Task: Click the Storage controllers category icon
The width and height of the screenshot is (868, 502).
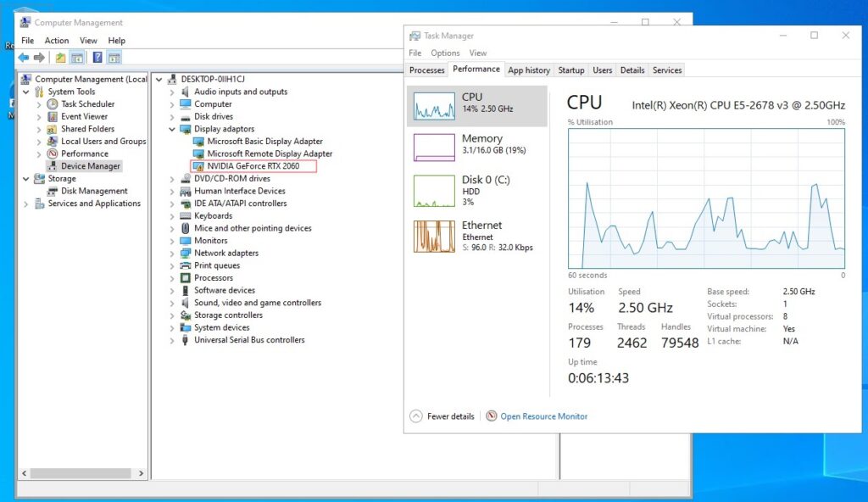Action: click(x=185, y=315)
